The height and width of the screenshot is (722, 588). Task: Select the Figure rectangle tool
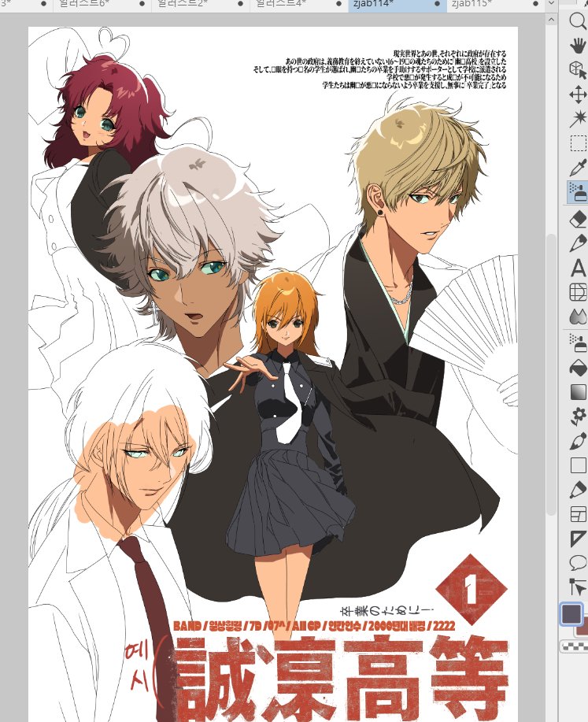(578, 465)
